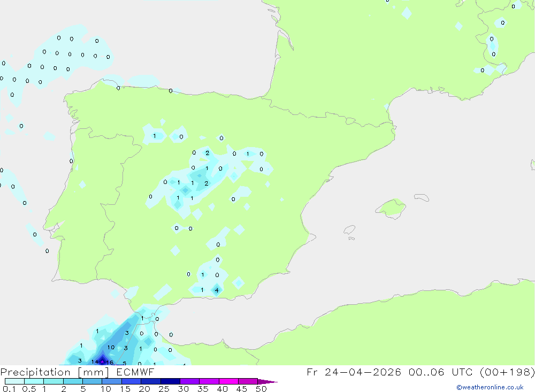Click the legend arrow tip beyond 50
The width and height of the screenshot is (535, 392).
pyautogui.click(x=268, y=381)
